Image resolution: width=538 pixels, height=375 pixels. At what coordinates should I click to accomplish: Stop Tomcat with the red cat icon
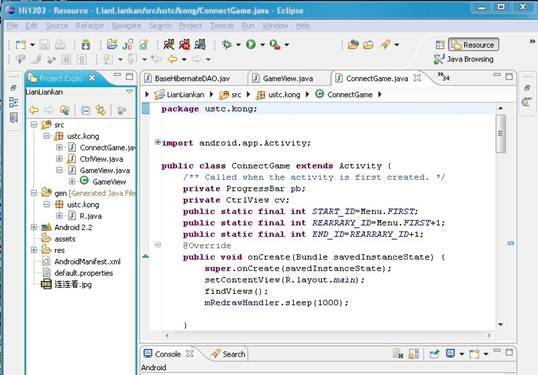[185, 44]
